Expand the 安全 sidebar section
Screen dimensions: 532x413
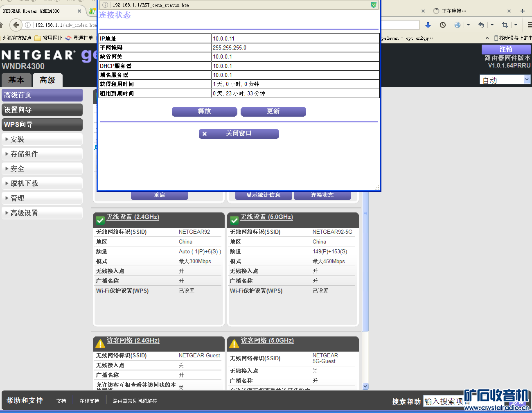tap(42, 169)
